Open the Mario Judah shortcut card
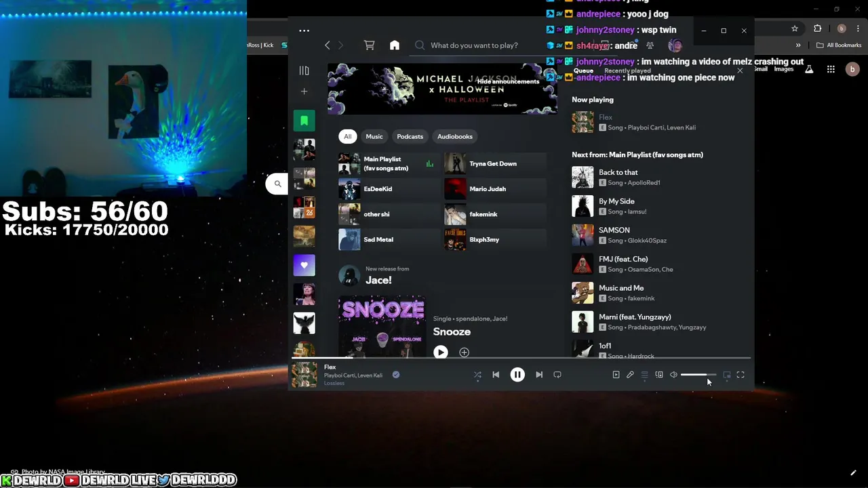868x488 pixels. 495,189
